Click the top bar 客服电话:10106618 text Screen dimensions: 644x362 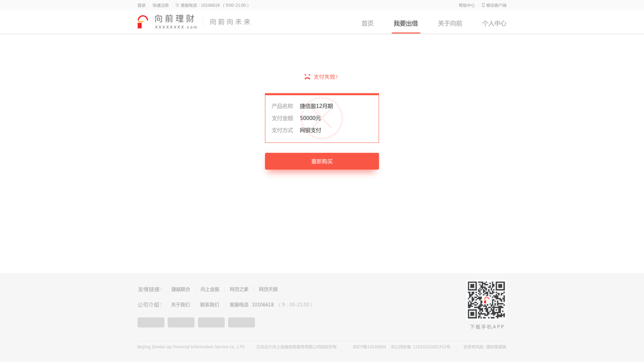coord(200,5)
